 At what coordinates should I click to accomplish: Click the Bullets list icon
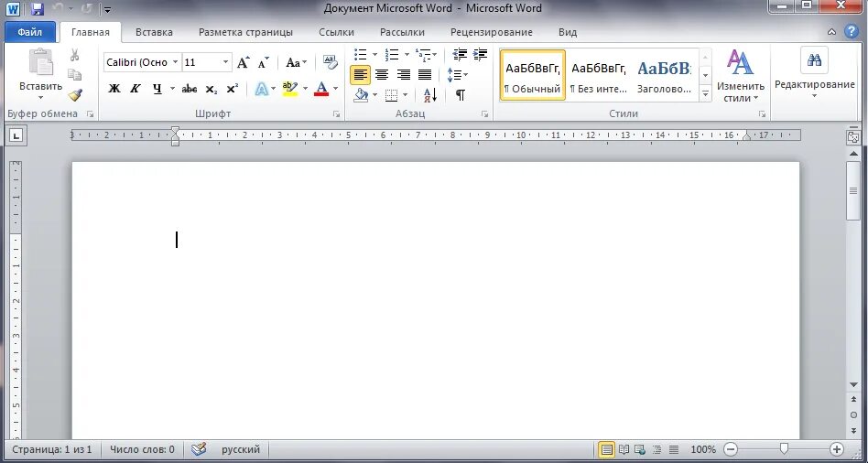point(361,54)
